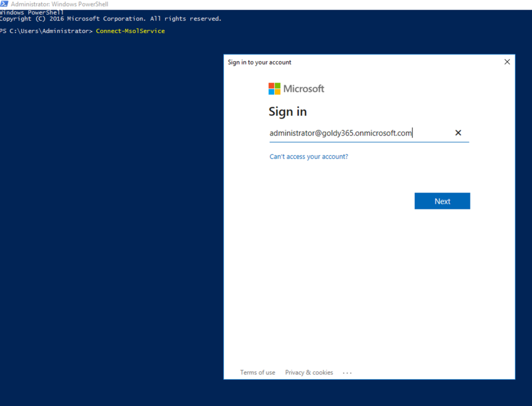Viewport: 532px width, 406px height.
Task: Click the Sign in heading
Action: click(288, 111)
